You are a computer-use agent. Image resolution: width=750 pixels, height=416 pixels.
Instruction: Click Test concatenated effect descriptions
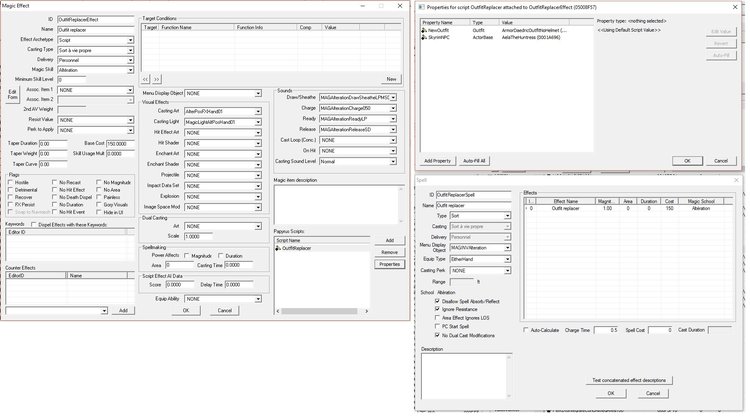tap(629, 381)
